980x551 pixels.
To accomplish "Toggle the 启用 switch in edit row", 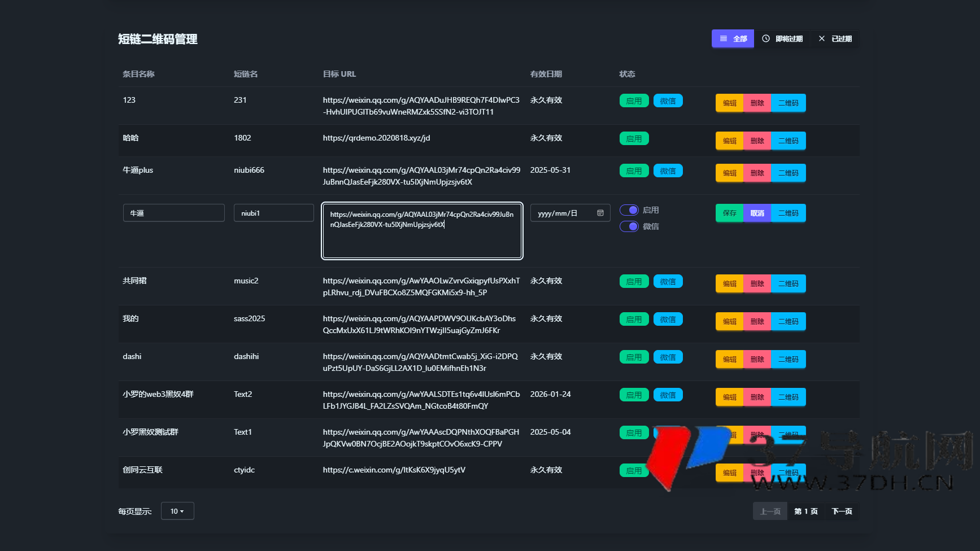I will [629, 210].
